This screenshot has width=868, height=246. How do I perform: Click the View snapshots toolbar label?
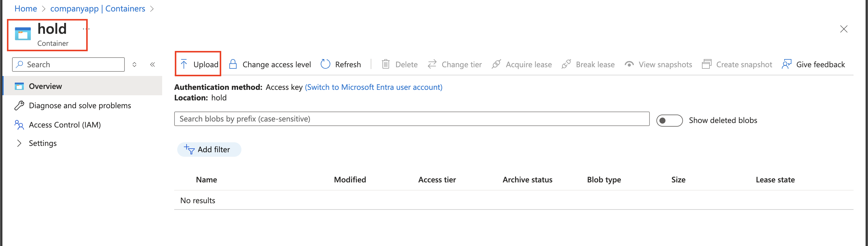point(665,65)
